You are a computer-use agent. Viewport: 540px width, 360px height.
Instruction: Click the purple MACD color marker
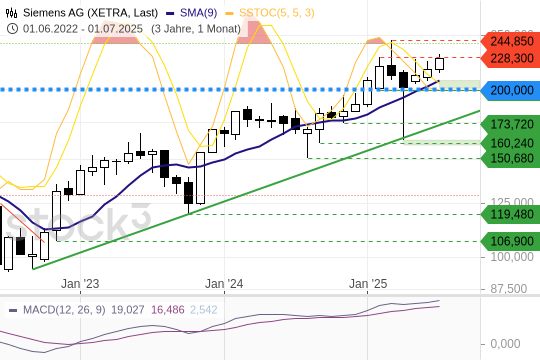[13, 310]
